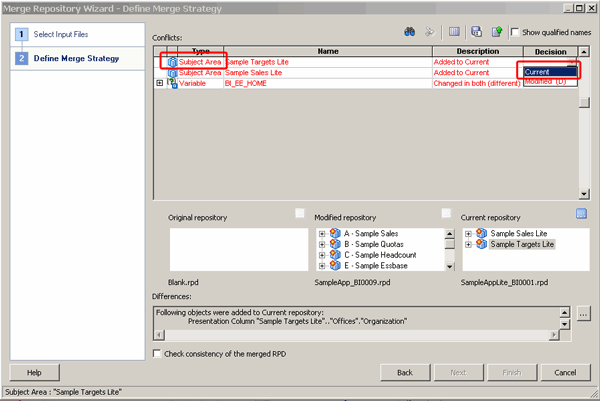Image resolution: width=600 pixels, height=401 pixels.
Task: Select step 2 Define Merge Strategy
Action: tap(76, 59)
